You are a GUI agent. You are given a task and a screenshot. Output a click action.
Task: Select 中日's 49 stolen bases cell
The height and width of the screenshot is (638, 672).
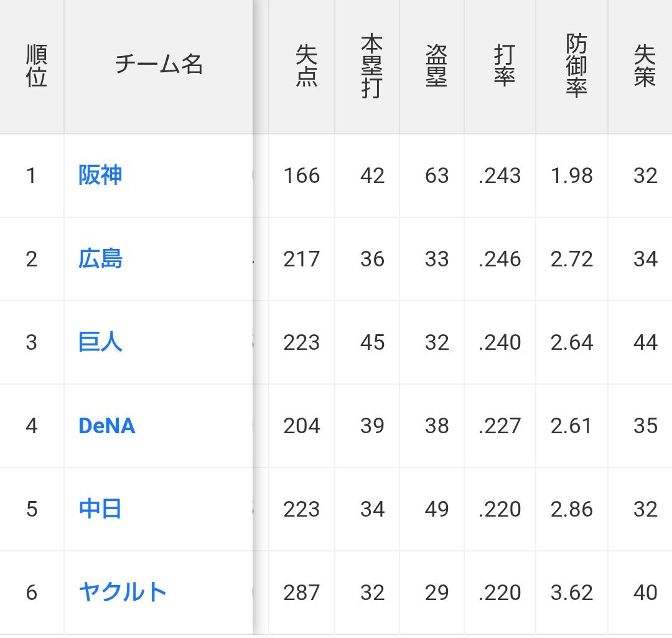click(x=437, y=509)
